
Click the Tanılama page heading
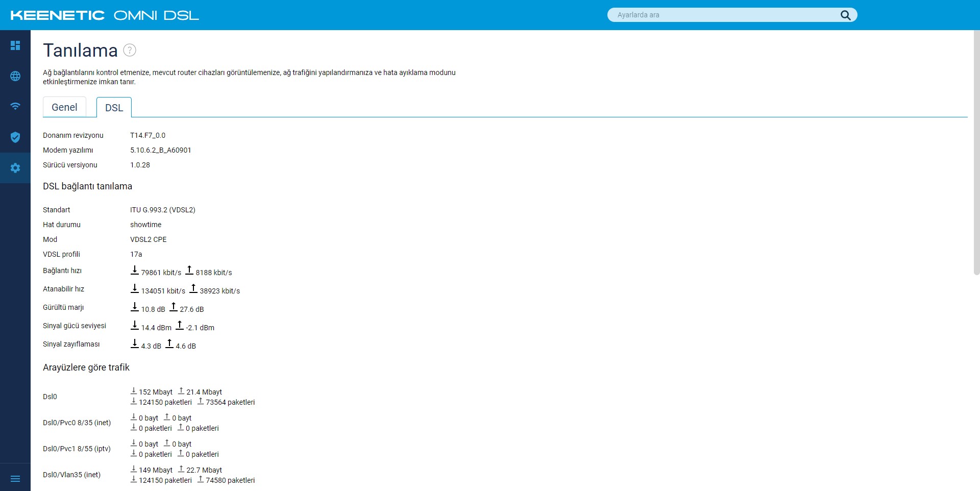pyautogui.click(x=80, y=50)
